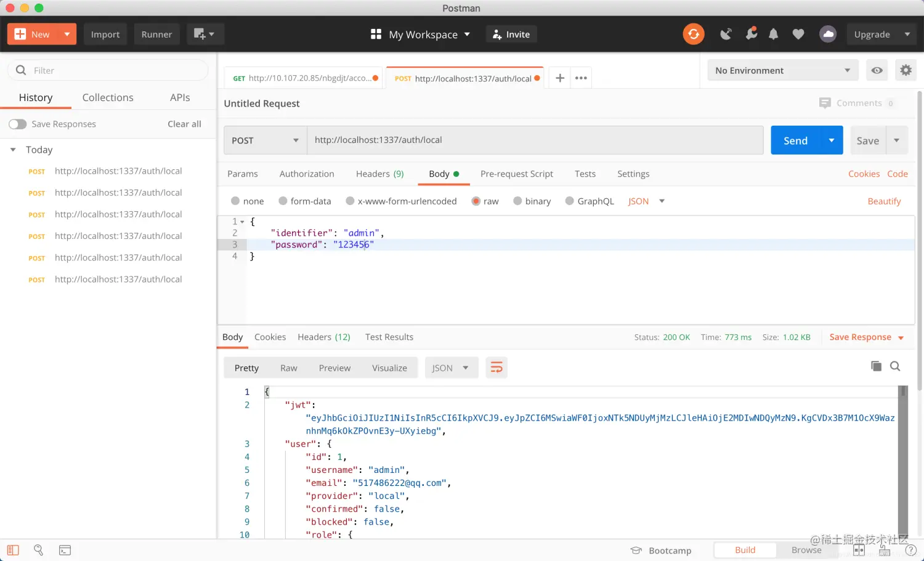The height and width of the screenshot is (561, 924).
Task: Open the Tests tab
Action: coord(585,174)
